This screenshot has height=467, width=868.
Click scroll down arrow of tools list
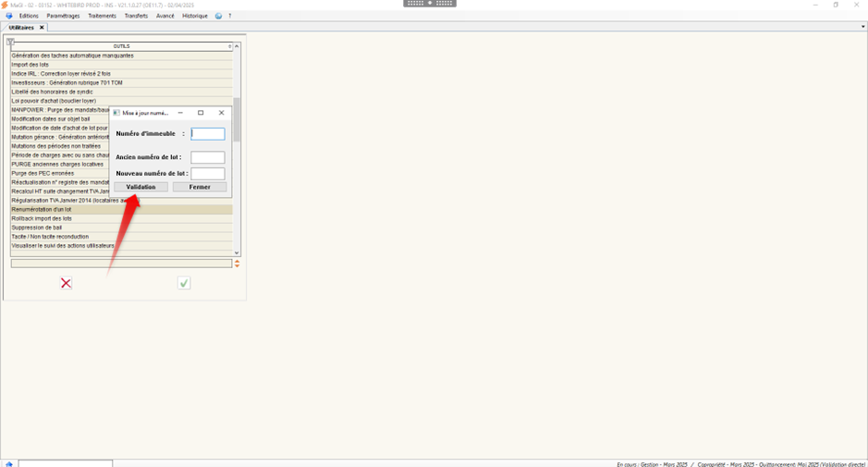tap(237, 252)
